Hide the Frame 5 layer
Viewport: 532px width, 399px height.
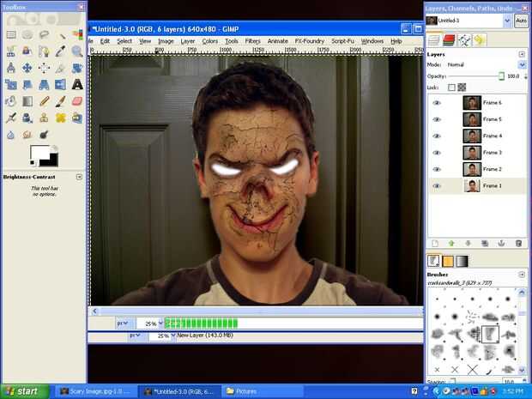(436, 119)
